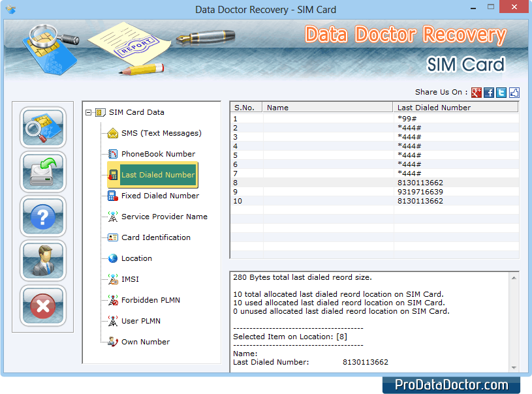
Task: Click the thumbs-up like icon
Action: [x=514, y=92]
